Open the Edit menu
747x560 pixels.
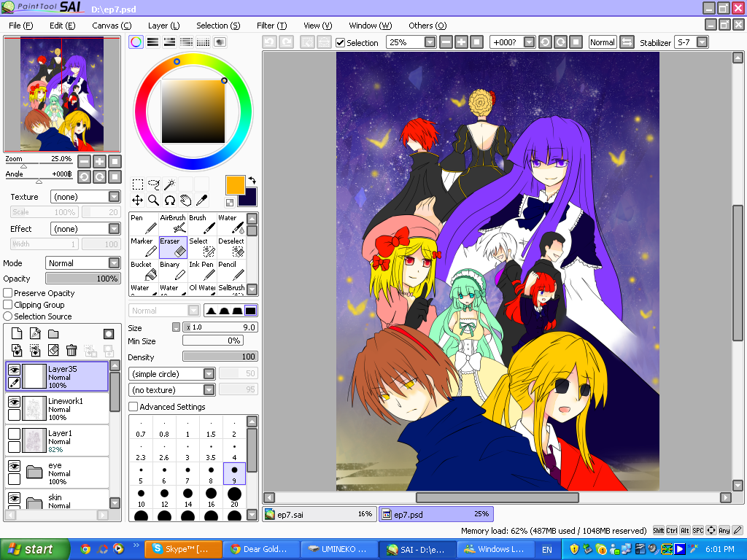click(x=63, y=26)
